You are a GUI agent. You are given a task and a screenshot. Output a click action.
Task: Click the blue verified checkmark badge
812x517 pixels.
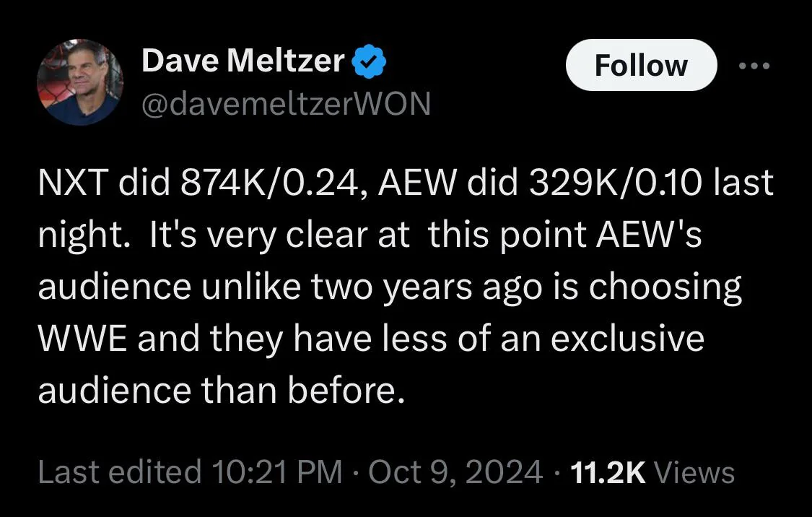click(369, 61)
